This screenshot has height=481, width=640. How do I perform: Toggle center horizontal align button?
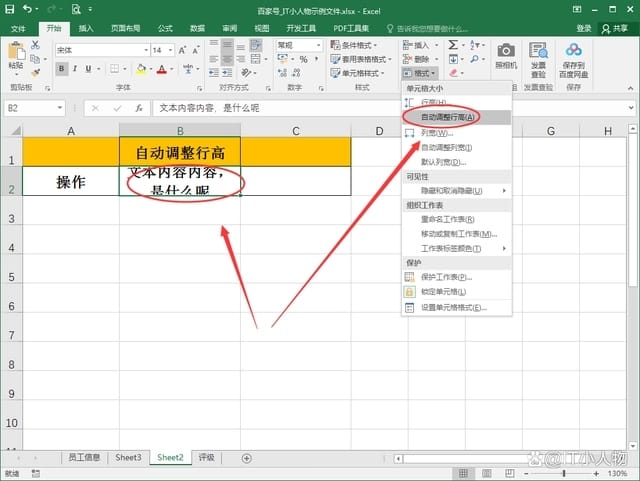227,59
